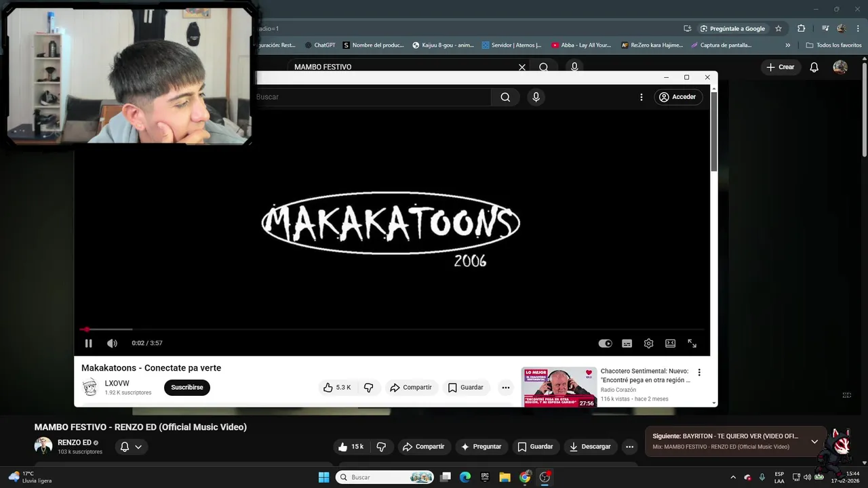Toggle subtitles in the video player
Viewport: 868px width, 488px height.
627,344
